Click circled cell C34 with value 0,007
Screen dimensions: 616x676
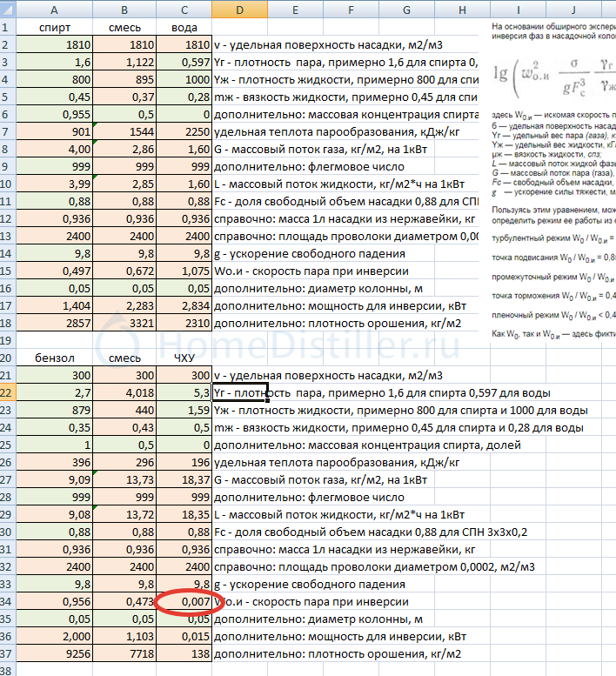[184, 601]
